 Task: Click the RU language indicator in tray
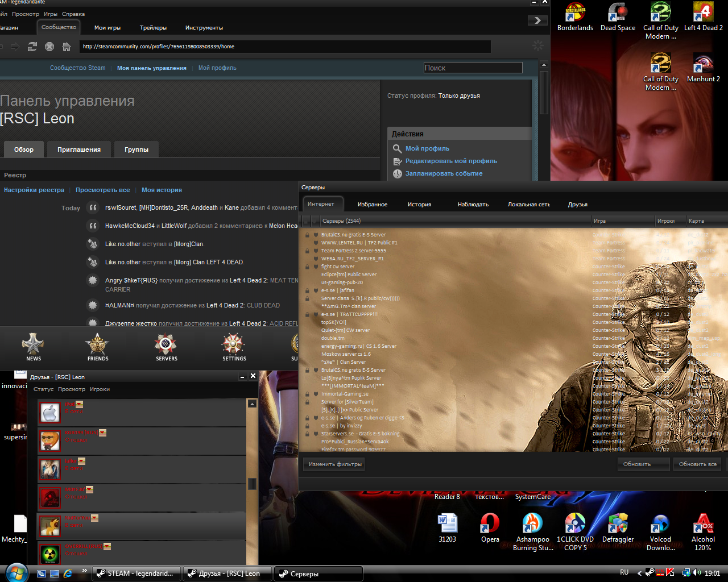pyautogui.click(x=624, y=572)
